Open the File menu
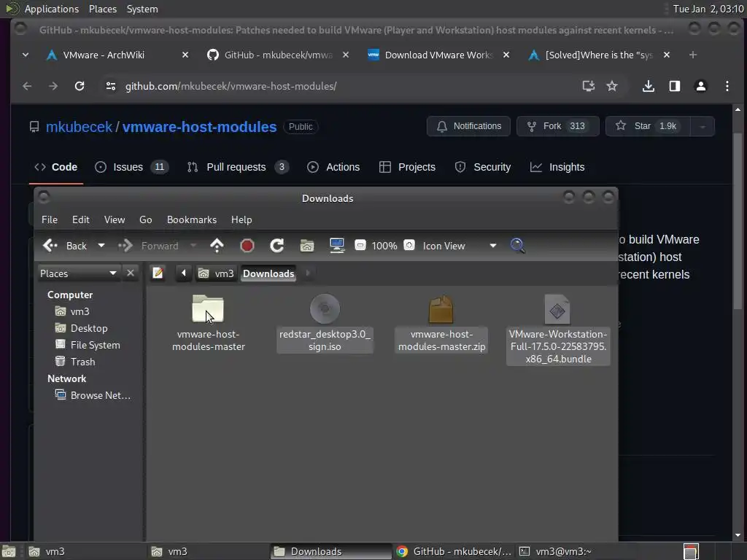747x560 pixels. [x=50, y=219]
